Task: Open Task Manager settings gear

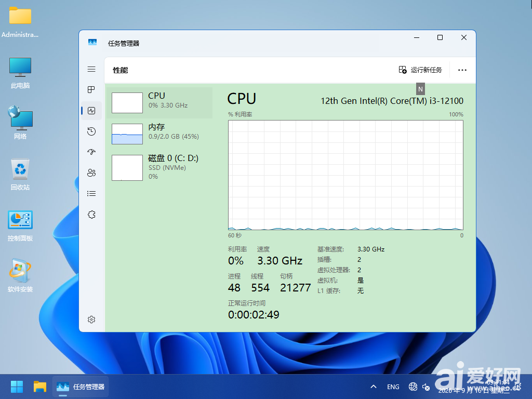Action: [91, 320]
